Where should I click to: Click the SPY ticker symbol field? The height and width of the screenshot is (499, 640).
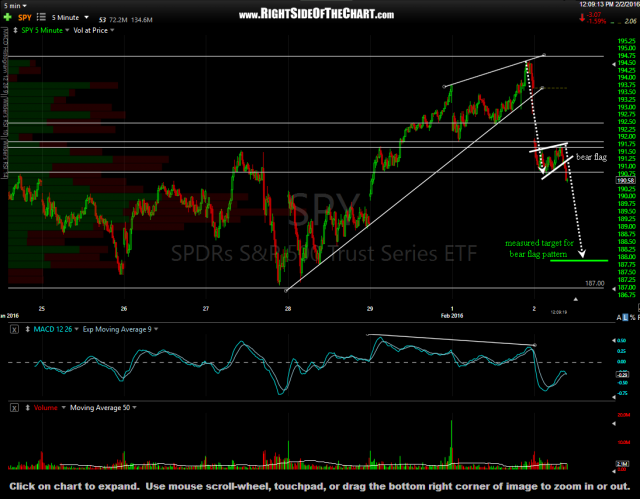pos(24,18)
